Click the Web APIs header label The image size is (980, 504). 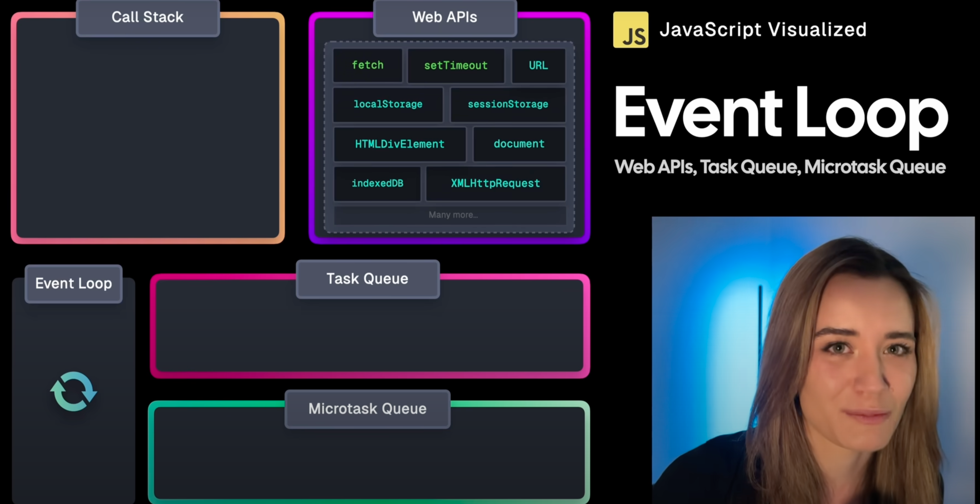[445, 17]
